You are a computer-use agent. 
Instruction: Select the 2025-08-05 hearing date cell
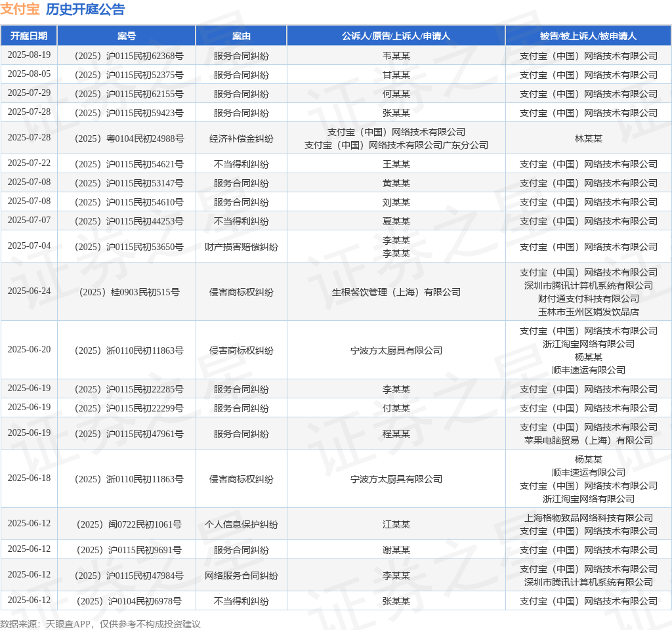pyautogui.click(x=29, y=74)
